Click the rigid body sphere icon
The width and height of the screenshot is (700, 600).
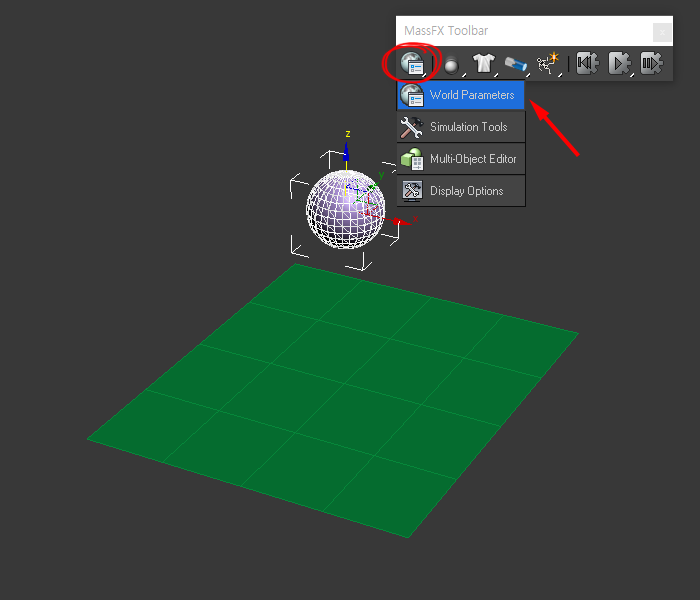(451, 65)
